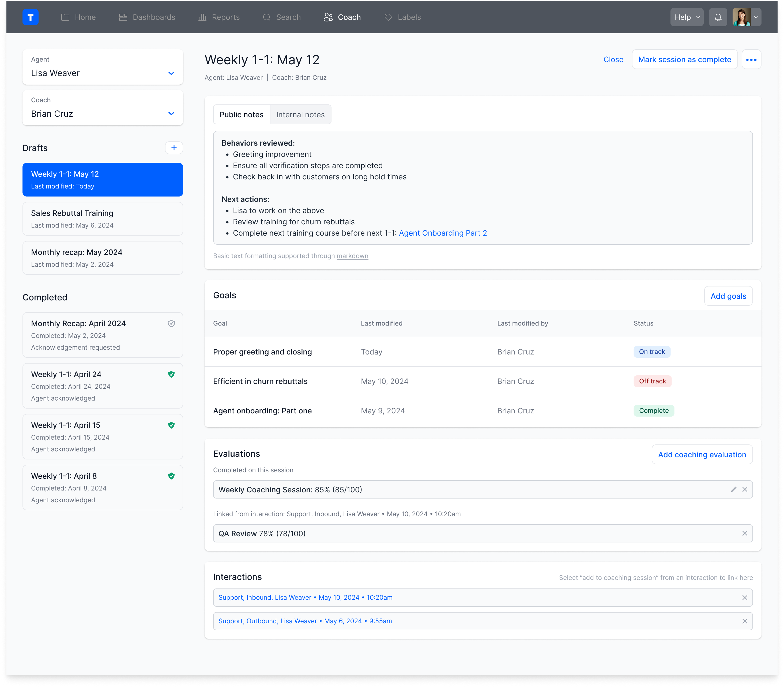Click shield icon on Monthly Recap April

coord(171,324)
